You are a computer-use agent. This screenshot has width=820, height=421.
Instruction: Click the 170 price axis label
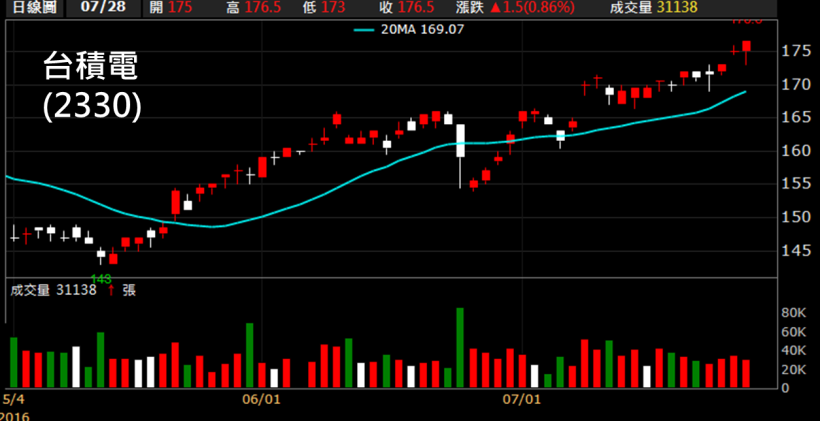(x=798, y=84)
